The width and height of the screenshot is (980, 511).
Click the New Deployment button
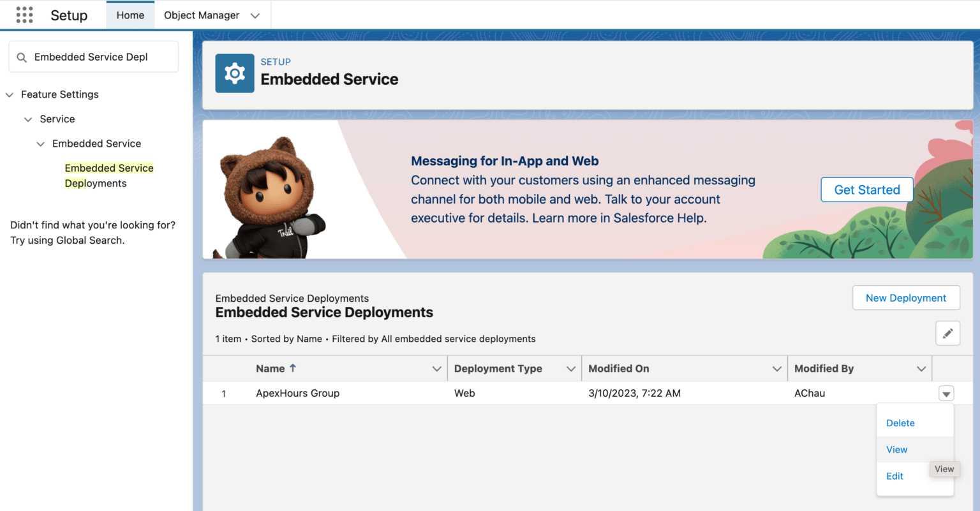[906, 297]
